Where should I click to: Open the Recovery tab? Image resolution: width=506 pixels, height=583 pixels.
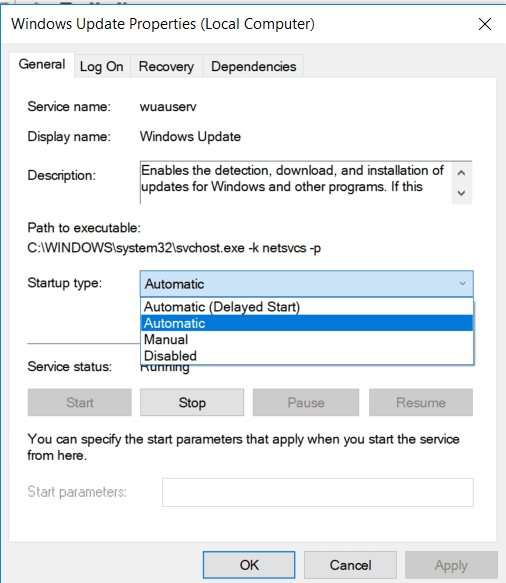click(166, 67)
